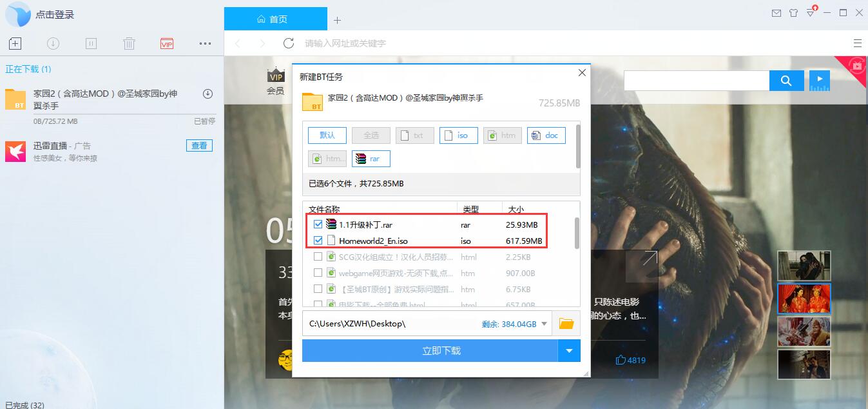Click the browser forward arrow
The width and height of the screenshot is (868, 409).
262,43
